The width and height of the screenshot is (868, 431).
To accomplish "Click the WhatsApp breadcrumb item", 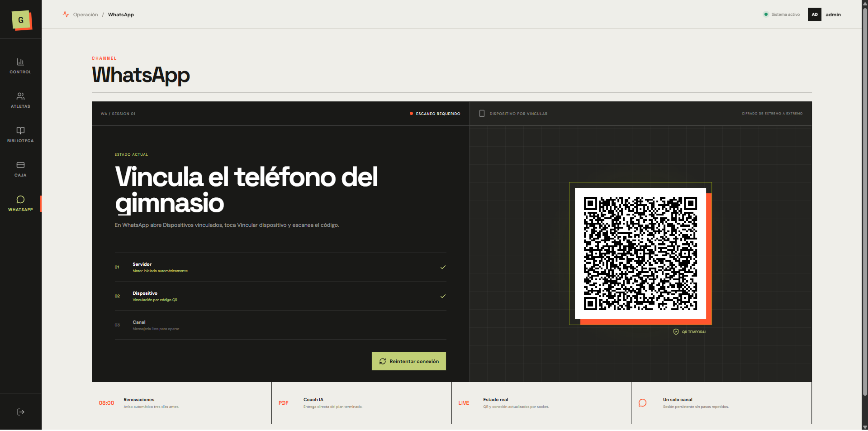I will (121, 14).
